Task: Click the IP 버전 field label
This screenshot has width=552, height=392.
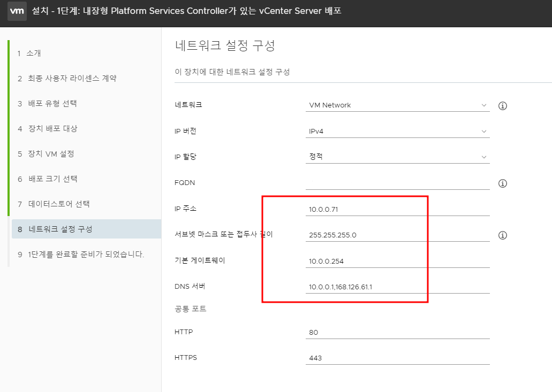Action: point(185,131)
